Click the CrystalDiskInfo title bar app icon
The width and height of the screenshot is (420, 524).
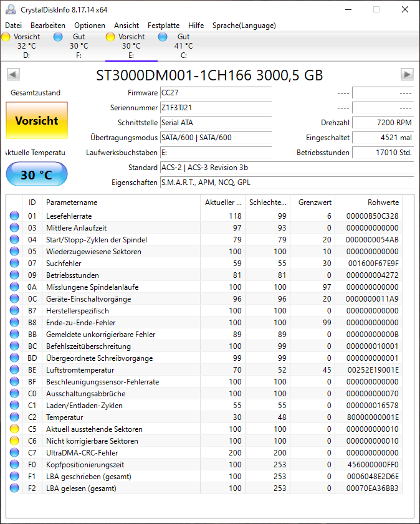pyautogui.click(x=11, y=10)
